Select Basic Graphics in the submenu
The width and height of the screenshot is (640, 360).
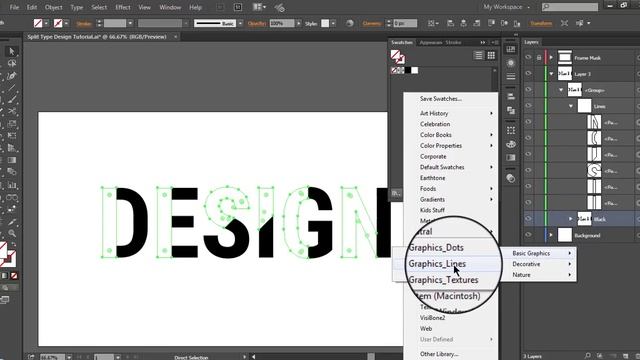tap(539, 253)
